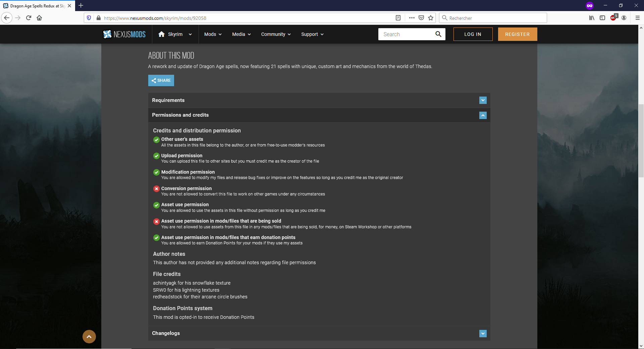Open the Community menu
The image size is (644, 349).
pos(276,34)
